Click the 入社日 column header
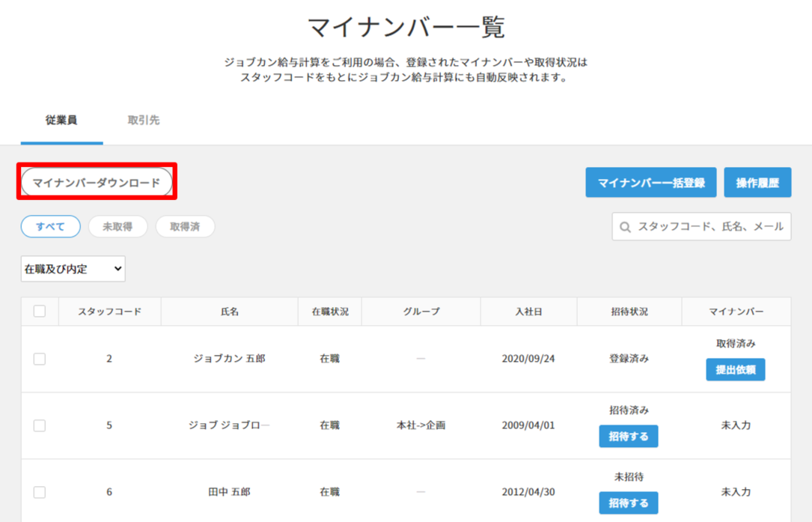Screen dimensions: 812x522 (528, 312)
